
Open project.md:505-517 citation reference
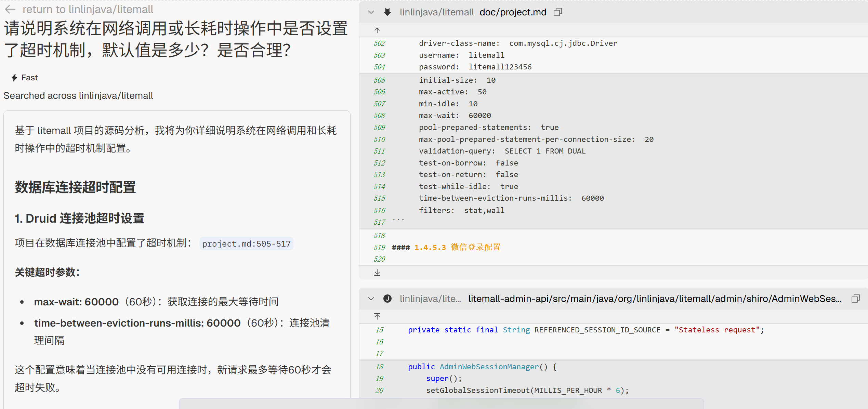click(x=246, y=244)
